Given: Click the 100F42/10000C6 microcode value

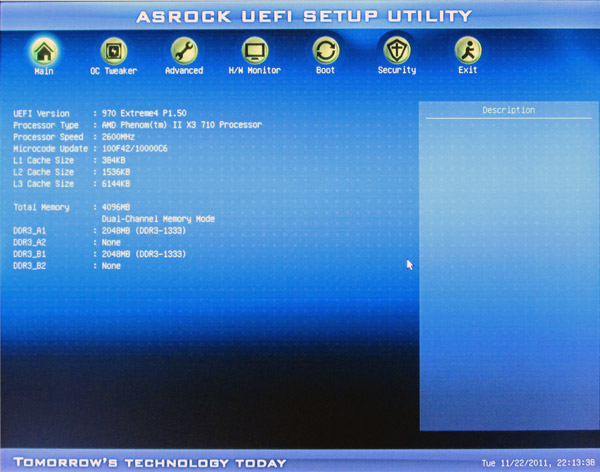Looking at the screenshot, I should tap(135, 149).
